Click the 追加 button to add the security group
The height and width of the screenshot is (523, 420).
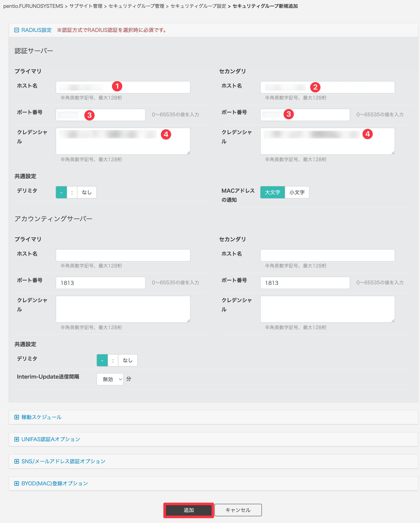188,510
